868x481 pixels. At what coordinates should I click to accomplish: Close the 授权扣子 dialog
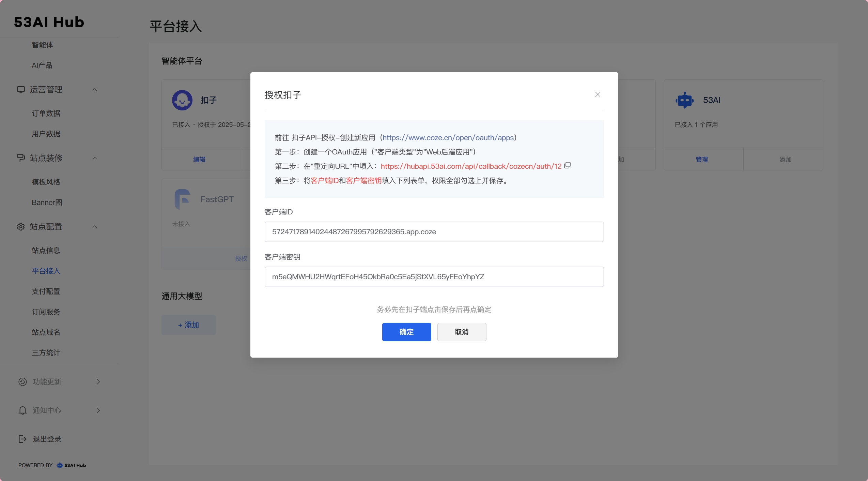598,94
